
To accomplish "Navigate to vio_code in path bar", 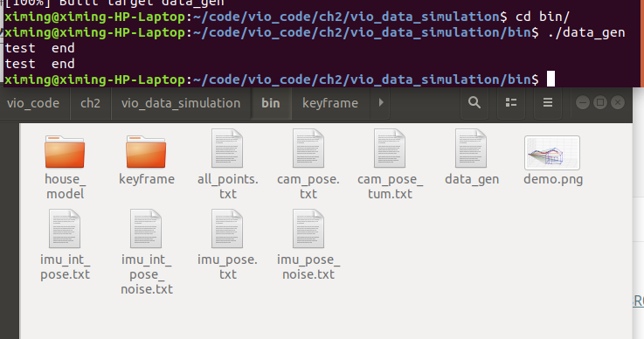I will tap(33, 103).
